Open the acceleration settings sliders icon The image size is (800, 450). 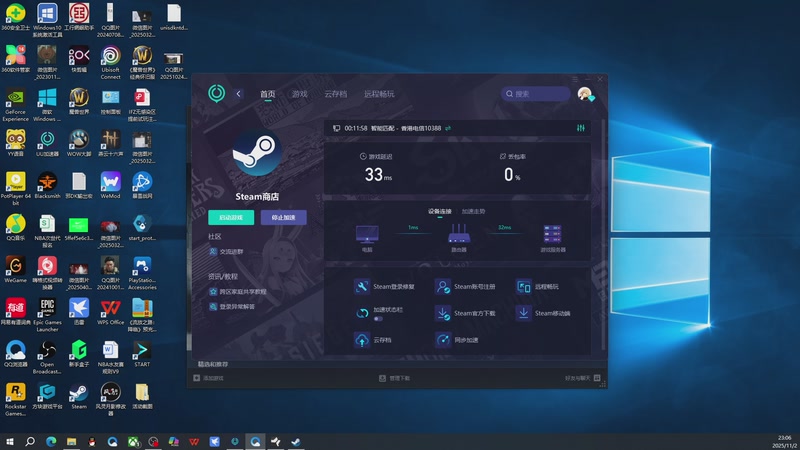coord(581,128)
